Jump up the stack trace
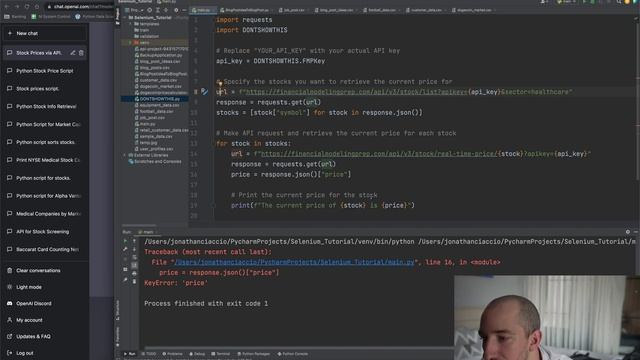Screen dimensions: 640x360 (134, 241)
